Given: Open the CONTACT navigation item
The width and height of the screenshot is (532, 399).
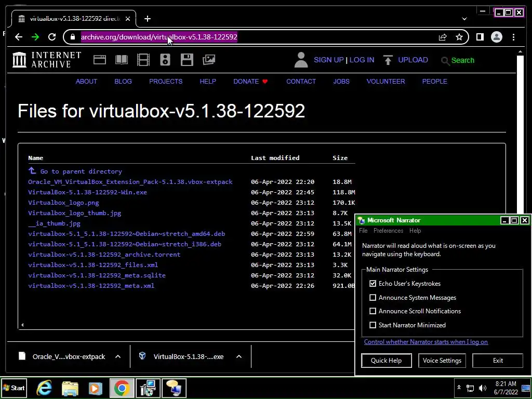Looking at the screenshot, I should pos(301,82).
